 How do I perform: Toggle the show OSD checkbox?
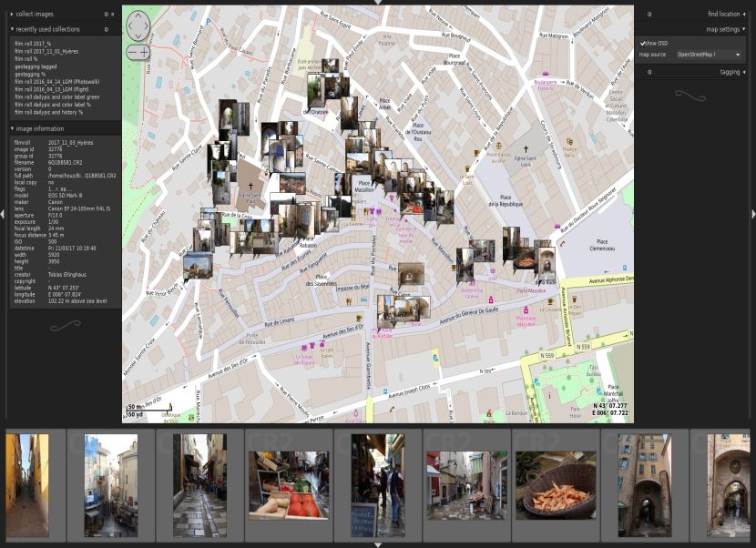click(643, 44)
